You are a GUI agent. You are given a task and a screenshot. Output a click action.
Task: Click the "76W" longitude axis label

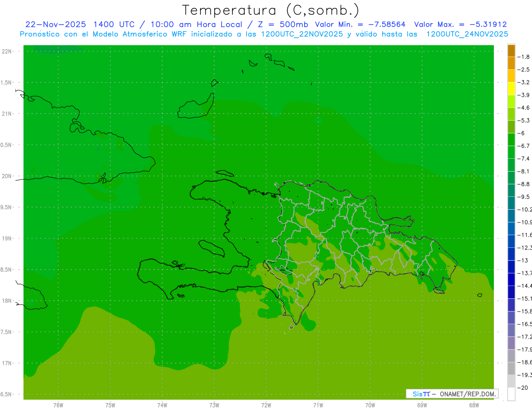(x=58, y=405)
